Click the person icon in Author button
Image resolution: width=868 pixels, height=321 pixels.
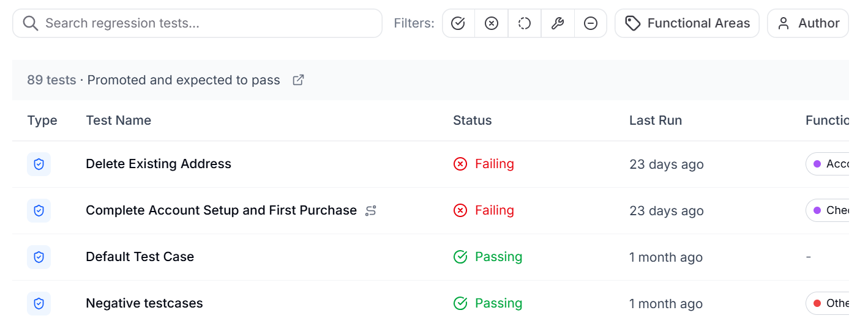click(784, 23)
